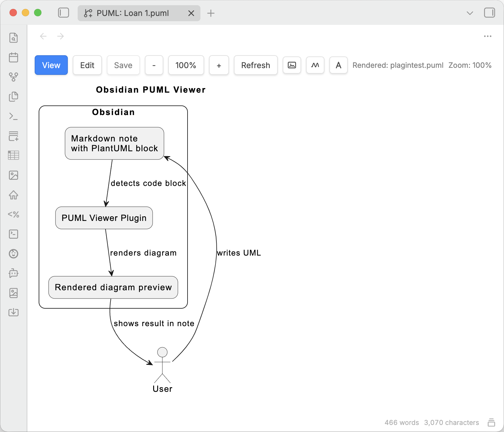Click the writes UML label
This screenshot has height=432, width=504.
tap(239, 253)
